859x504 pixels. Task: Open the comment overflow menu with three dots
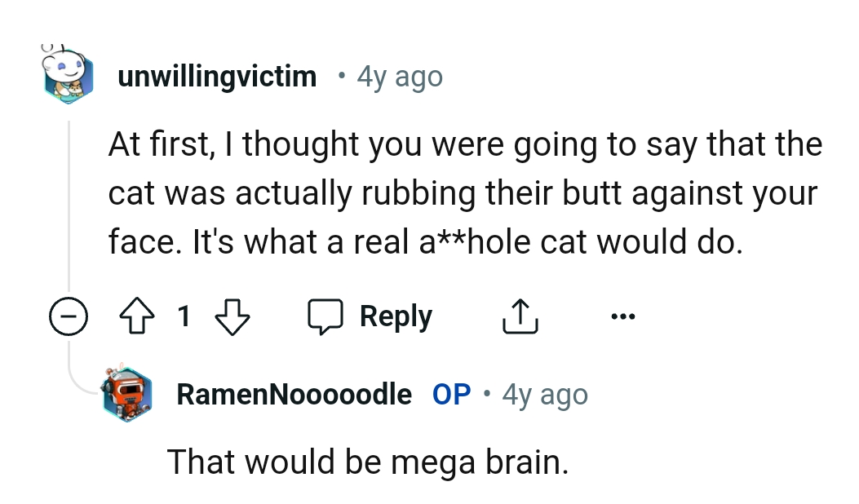(x=623, y=316)
